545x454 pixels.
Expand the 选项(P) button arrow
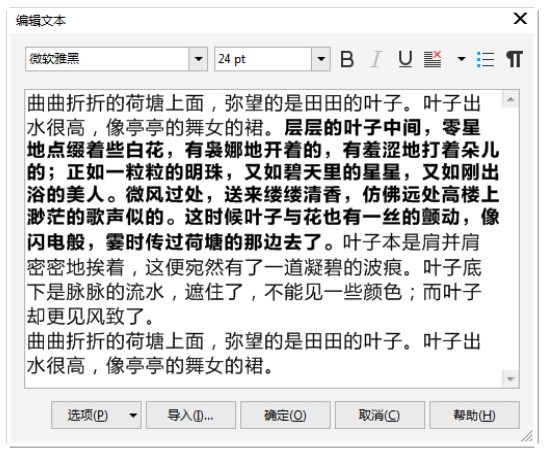[133, 415]
